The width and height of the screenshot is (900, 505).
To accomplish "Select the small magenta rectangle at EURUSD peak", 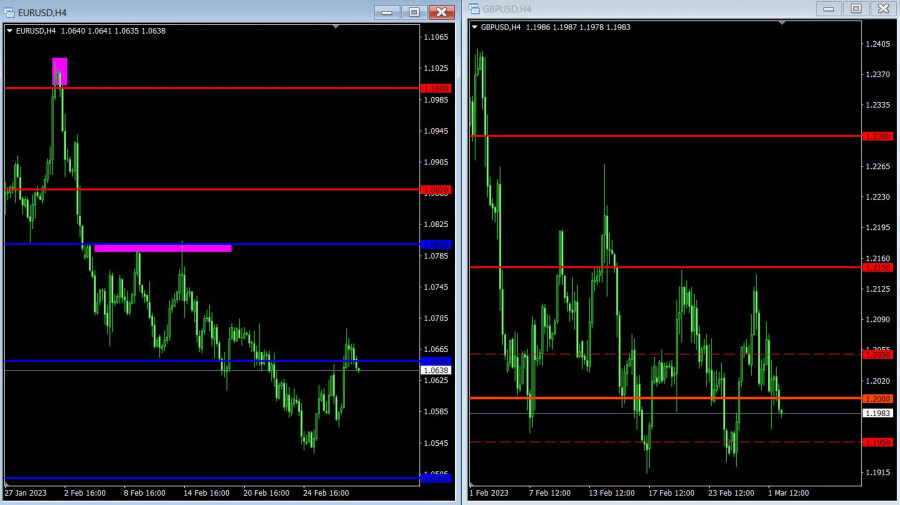I will click(60, 70).
